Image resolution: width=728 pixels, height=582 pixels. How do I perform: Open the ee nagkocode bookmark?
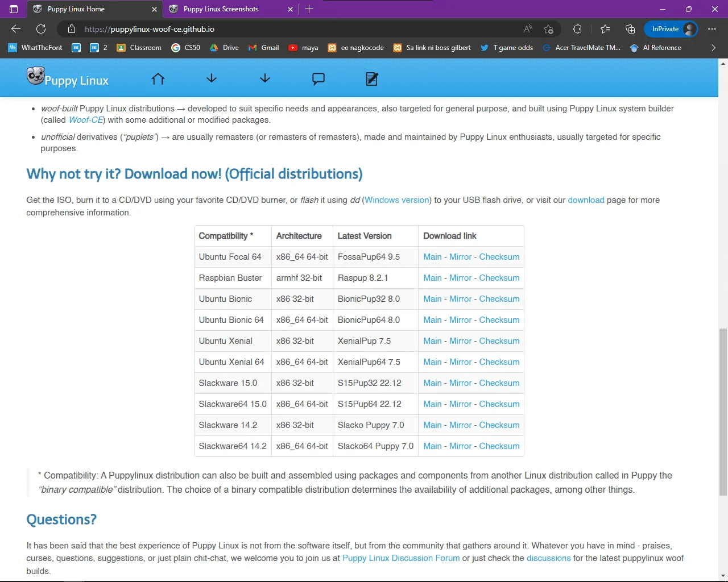point(355,48)
